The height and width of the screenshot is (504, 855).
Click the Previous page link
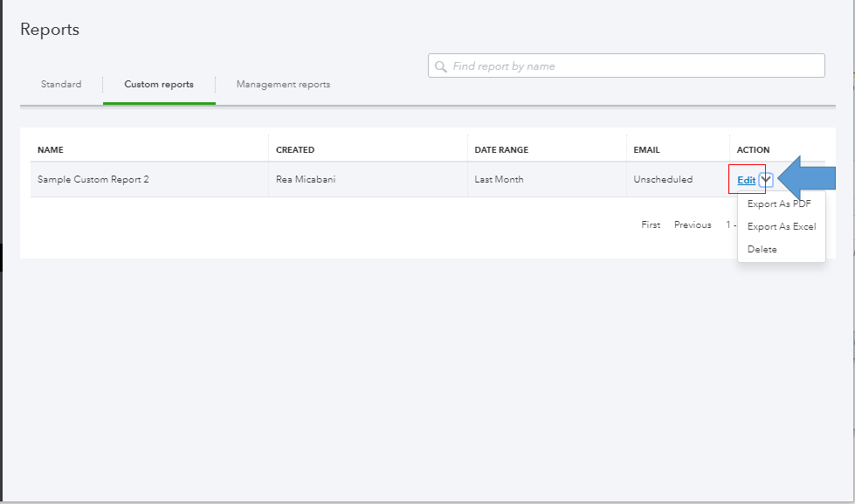tap(693, 225)
